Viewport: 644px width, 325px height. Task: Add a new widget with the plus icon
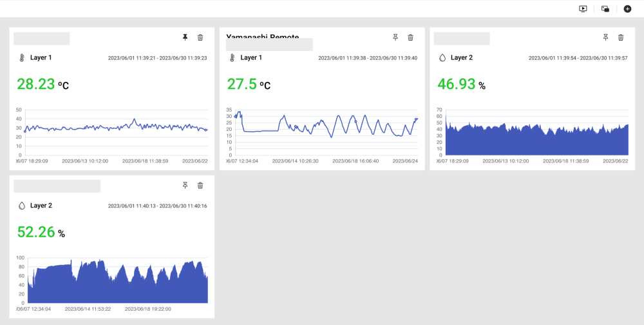627,9
